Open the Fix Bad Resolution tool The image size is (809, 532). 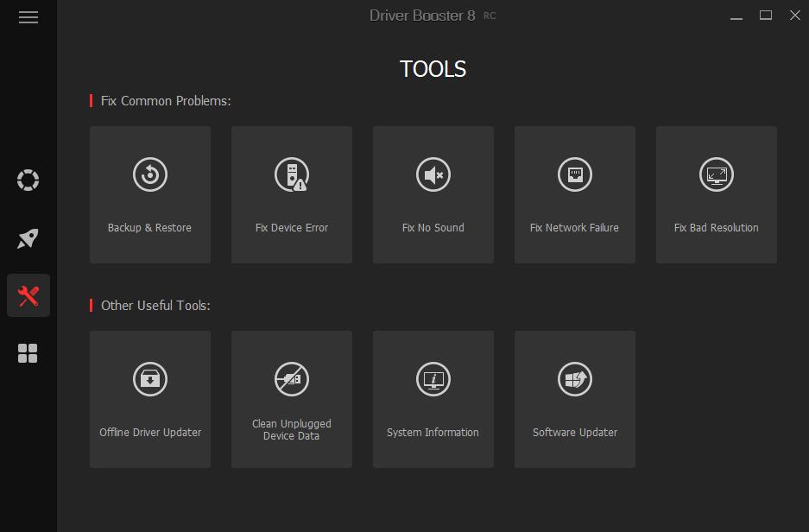[716, 194]
